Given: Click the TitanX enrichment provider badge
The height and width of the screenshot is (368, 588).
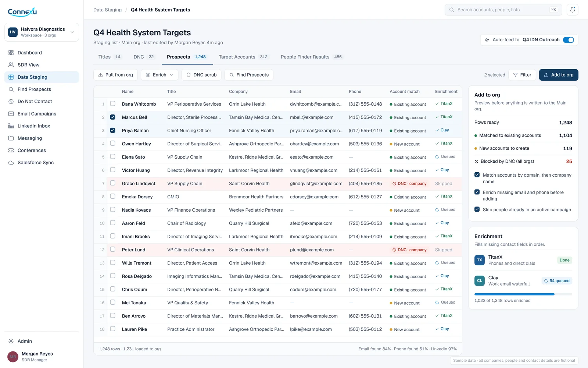Looking at the screenshot, I should (480, 260).
